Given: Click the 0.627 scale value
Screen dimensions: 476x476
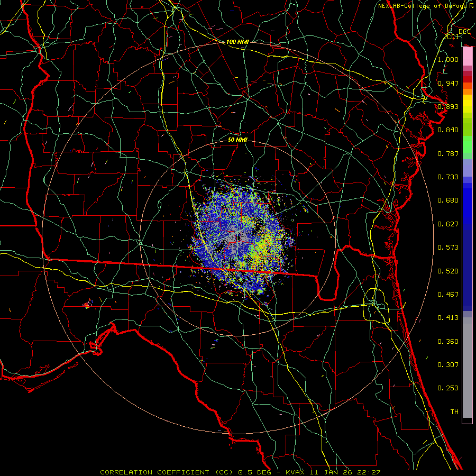Looking at the screenshot, I should 448,224.
